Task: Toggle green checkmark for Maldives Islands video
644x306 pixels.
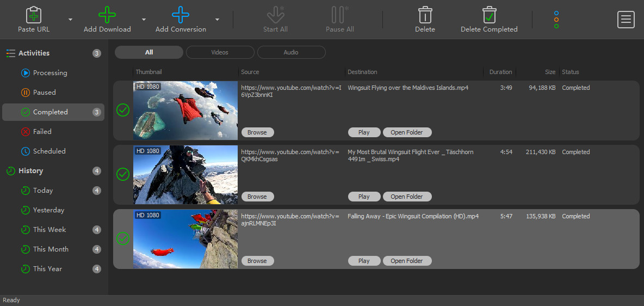Action: 123,110
